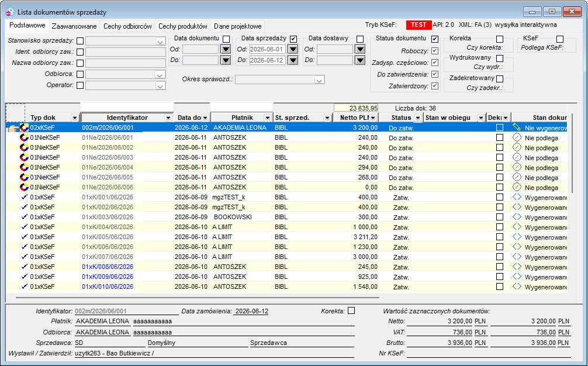
Task: Open the Data sprzedaży Od date picker
Action: point(293,50)
